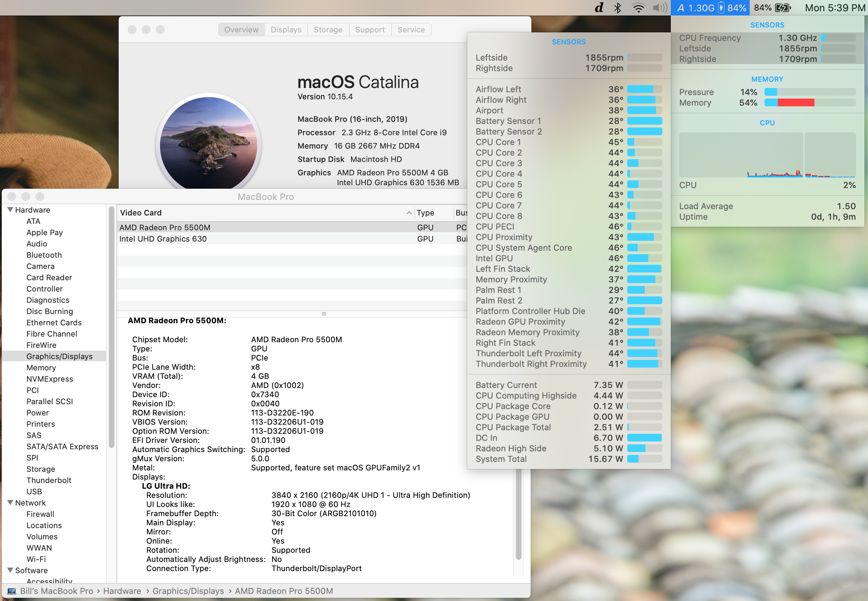Click the volume speaker menu bar icon

pos(660,8)
